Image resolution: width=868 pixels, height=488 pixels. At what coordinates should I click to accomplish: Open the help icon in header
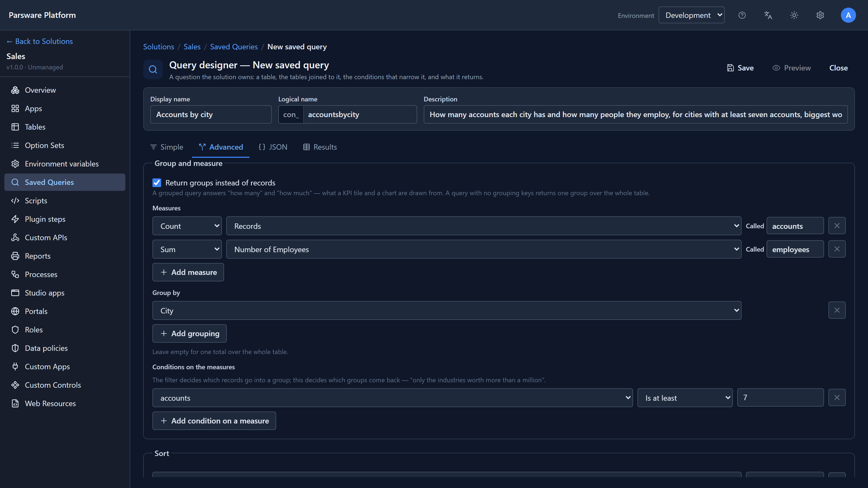(742, 15)
